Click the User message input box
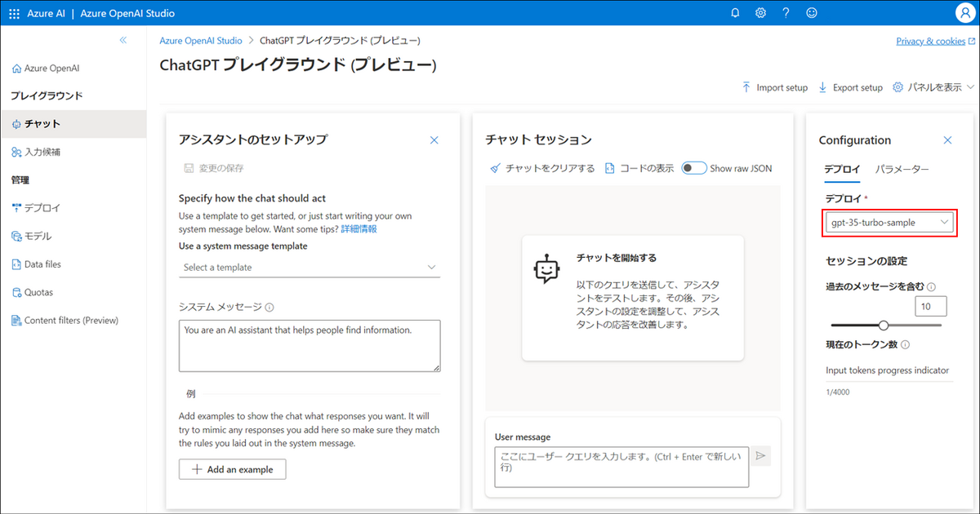Viewport: 980px width, 514px height. pos(621,467)
